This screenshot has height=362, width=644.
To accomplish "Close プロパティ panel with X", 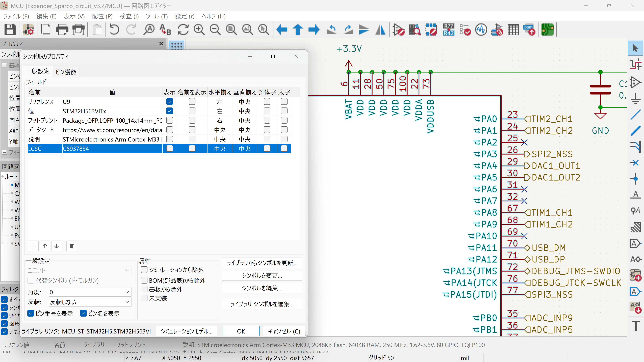I will [x=161, y=43].
